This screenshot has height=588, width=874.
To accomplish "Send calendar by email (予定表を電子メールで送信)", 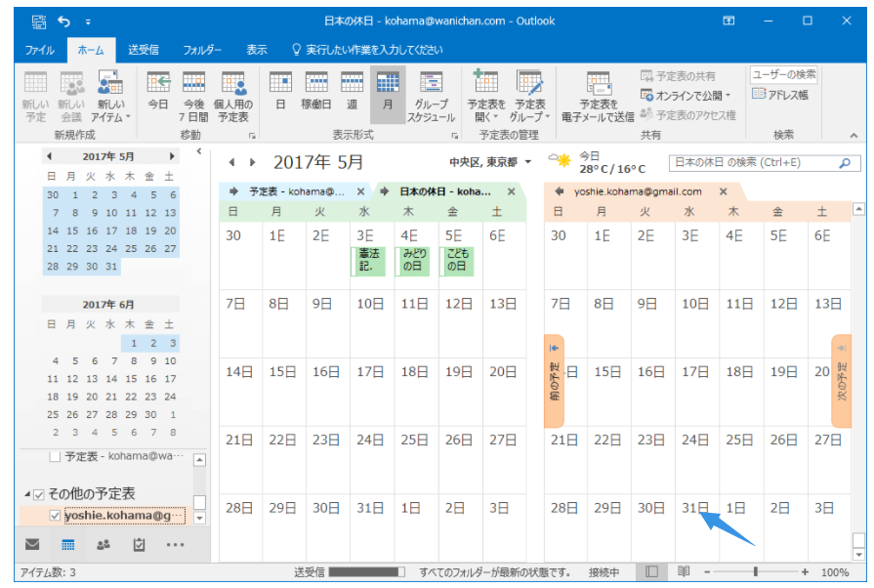I will click(x=598, y=97).
